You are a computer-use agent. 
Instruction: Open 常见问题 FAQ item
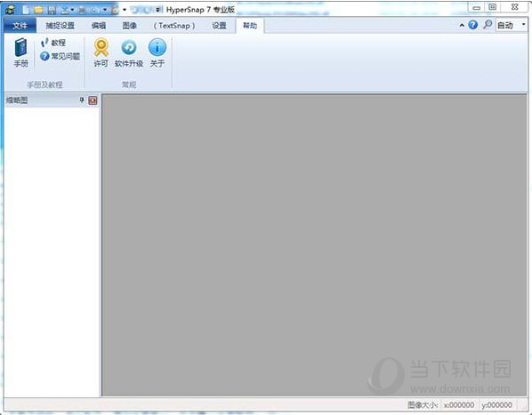(x=60, y=56)
